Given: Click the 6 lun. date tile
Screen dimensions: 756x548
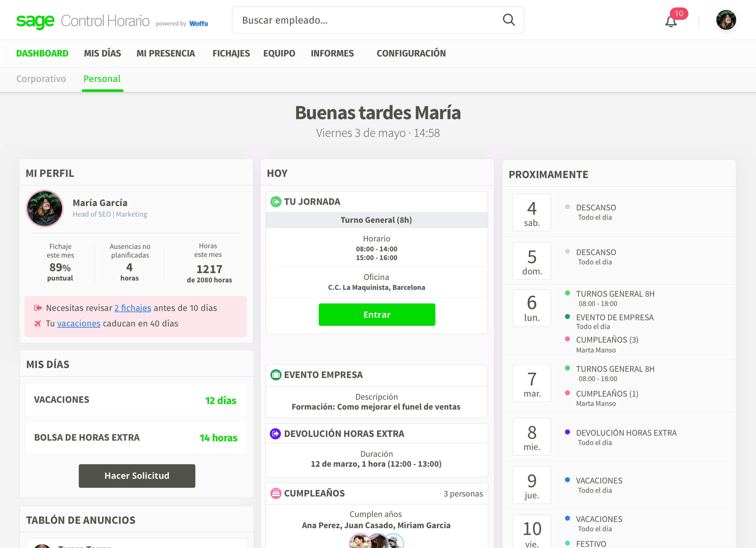Looking at the screenshot, I should click(532, 308).
